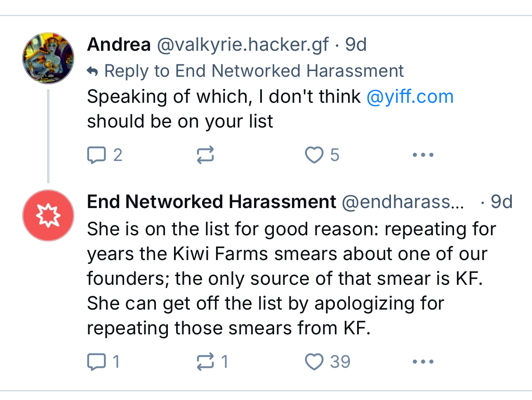Like Andrea's post with 5 likes
This screenshot has width=532, height=400.
point(314,155)
